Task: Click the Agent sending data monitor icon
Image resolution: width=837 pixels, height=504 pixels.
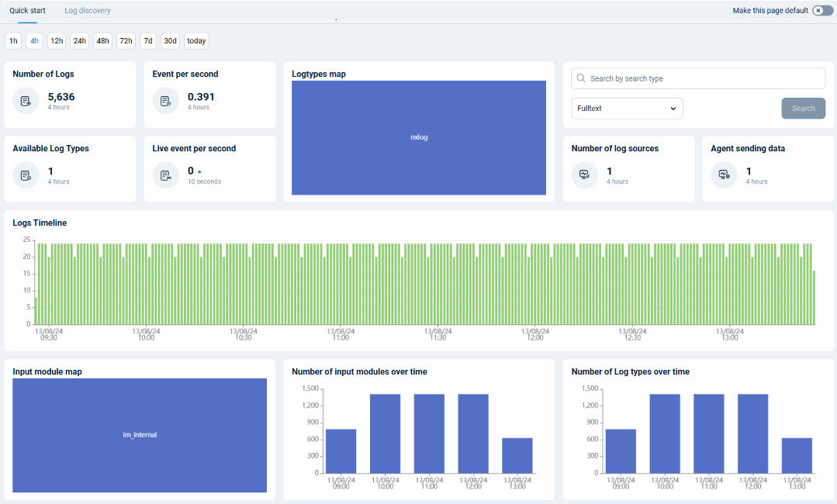Action: (724, 175)
